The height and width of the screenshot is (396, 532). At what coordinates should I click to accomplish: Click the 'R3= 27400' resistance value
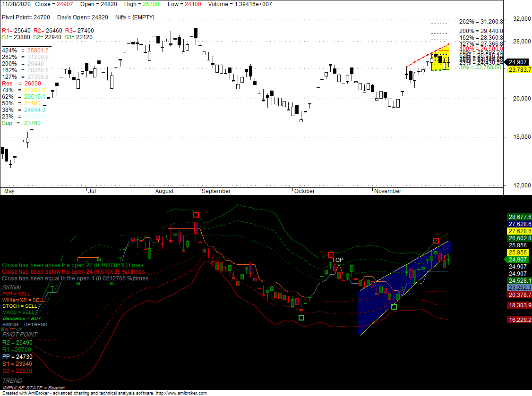[x=79, y=31]
